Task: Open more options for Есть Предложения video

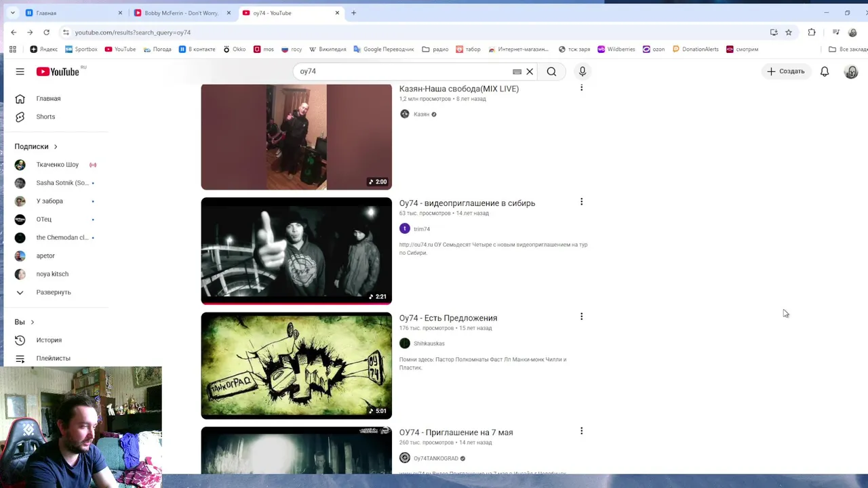Action: click(581, 317)
